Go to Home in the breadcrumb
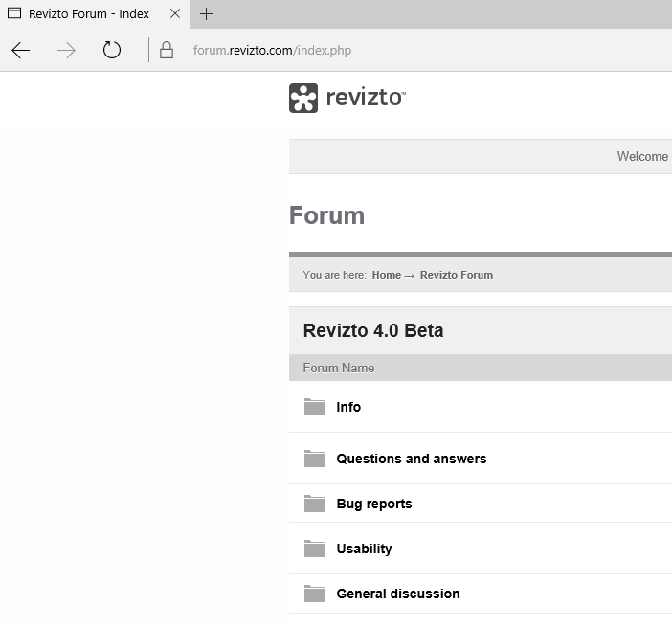The image size is (672, 628). point(387,275)
